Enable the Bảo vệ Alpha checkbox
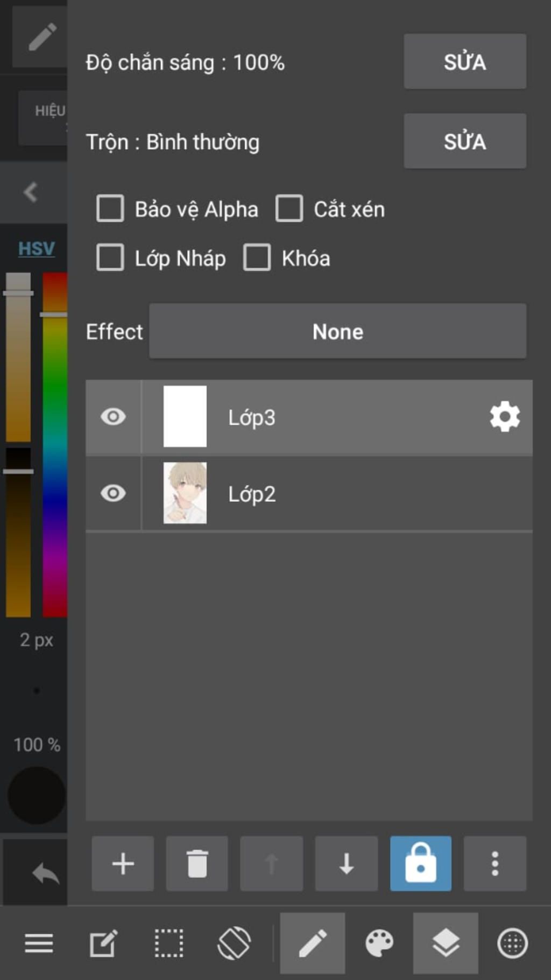This screenshot has width=551, height=980. (110, 208)
